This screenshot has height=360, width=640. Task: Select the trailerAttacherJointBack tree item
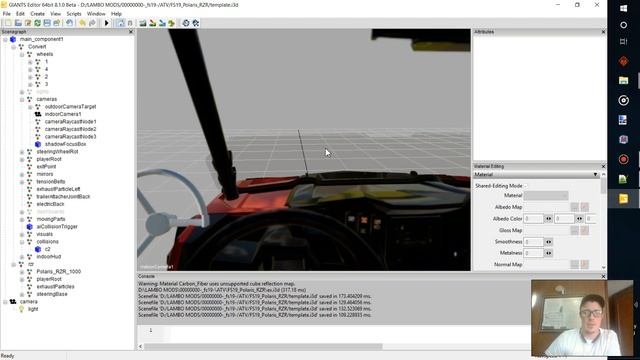(63, 197)
